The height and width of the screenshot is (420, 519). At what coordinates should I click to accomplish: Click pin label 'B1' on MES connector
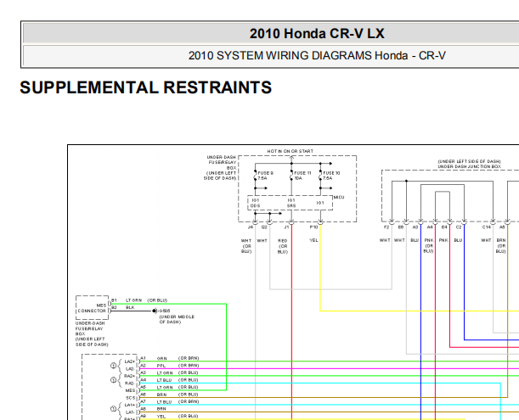(x=114, y=300)
